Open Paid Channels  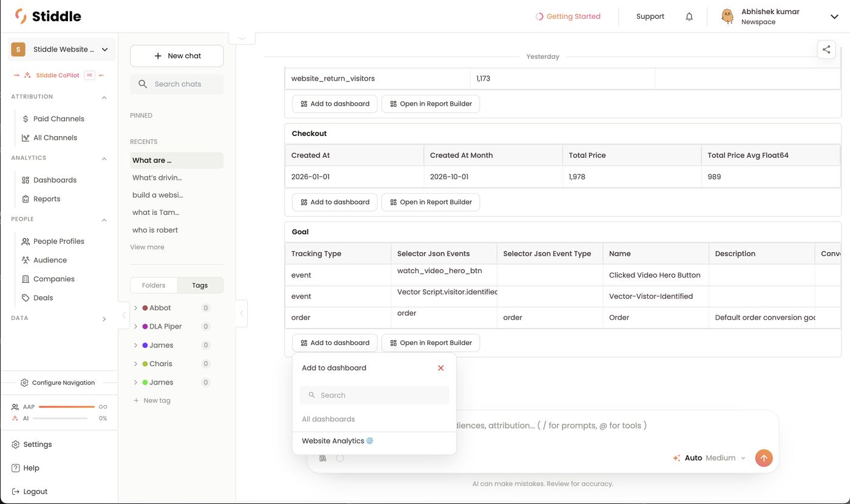pos(58,119)
